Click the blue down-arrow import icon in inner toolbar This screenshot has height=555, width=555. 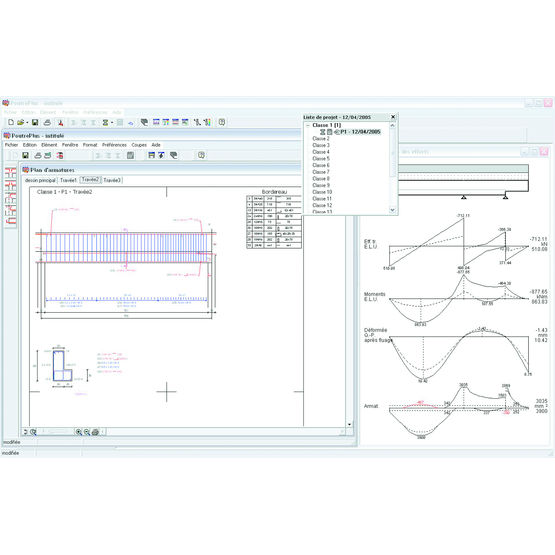pos(161,155)
